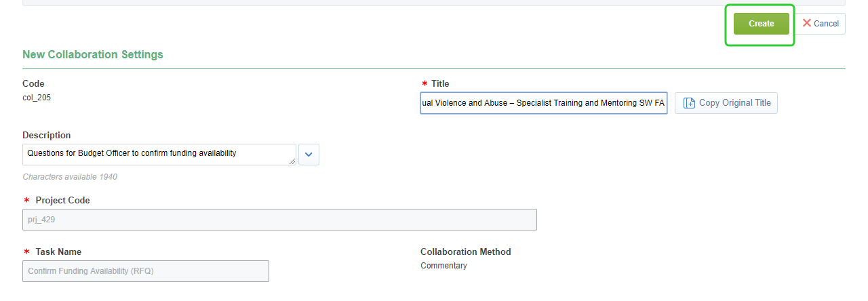Image resolution: width=868 pixels, height=301 pixels.
Task: Click the Commentary method value
Action: tap(443, 266)
